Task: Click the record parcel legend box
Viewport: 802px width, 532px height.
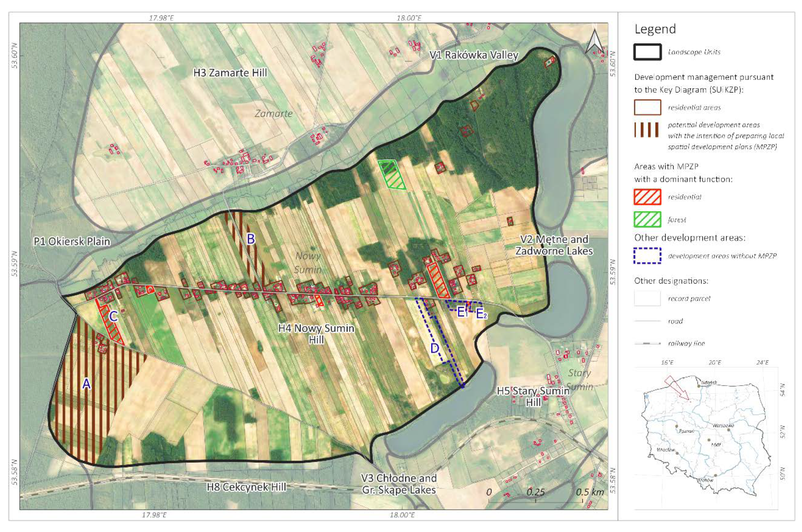Action: (x=647, y=298)
